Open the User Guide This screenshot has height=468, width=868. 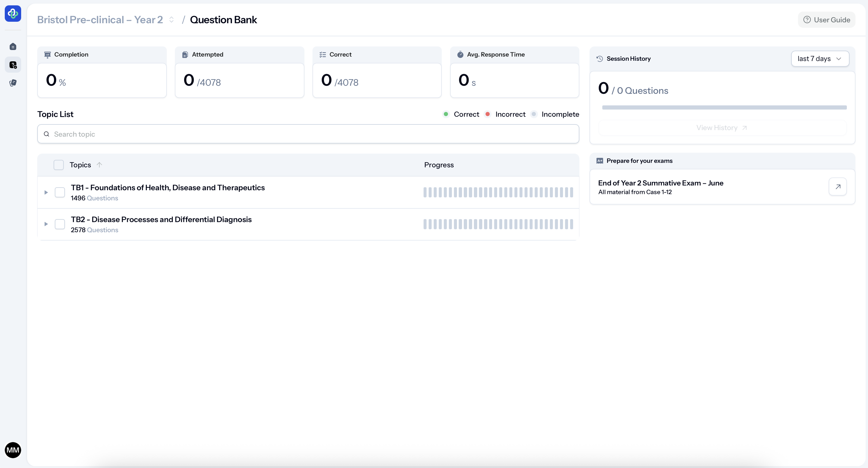[x=826, y=20]
